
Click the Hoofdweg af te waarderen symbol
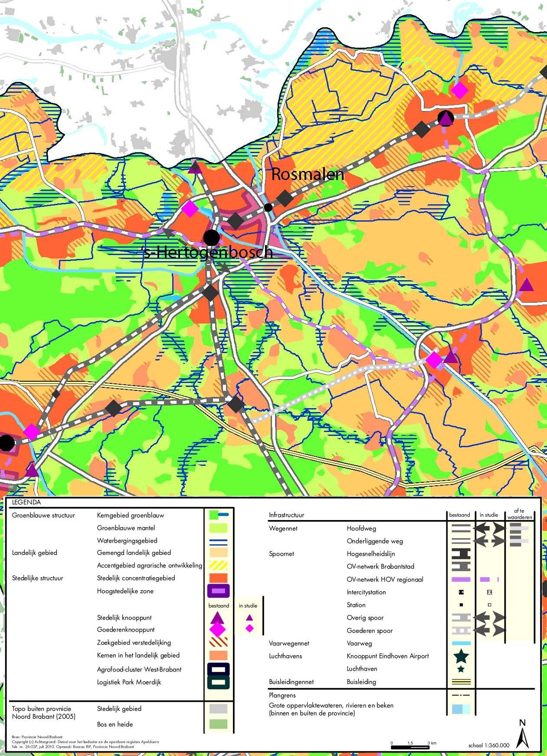tap(519, 528)
